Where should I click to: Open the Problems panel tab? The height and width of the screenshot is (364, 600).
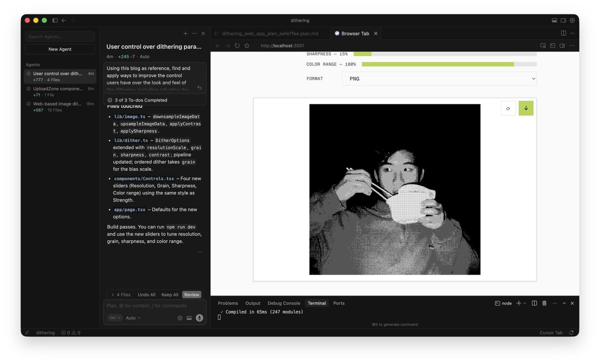228,303
